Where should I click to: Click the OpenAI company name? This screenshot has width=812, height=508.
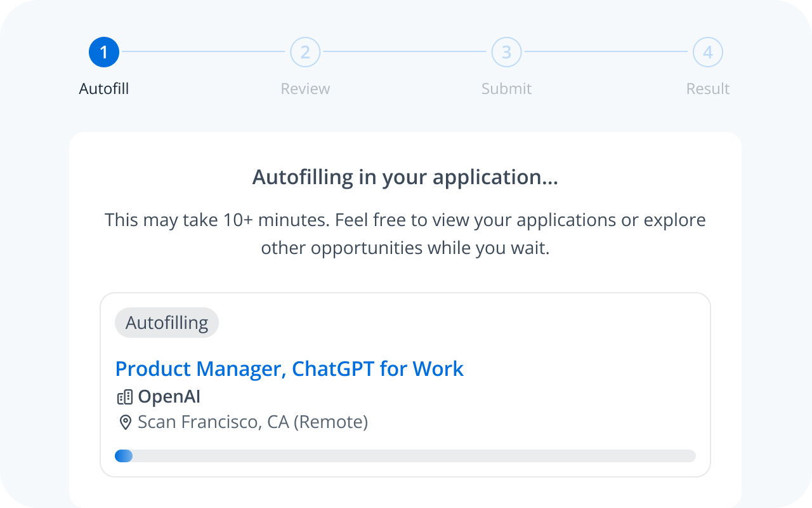click(x=169, y=397)
